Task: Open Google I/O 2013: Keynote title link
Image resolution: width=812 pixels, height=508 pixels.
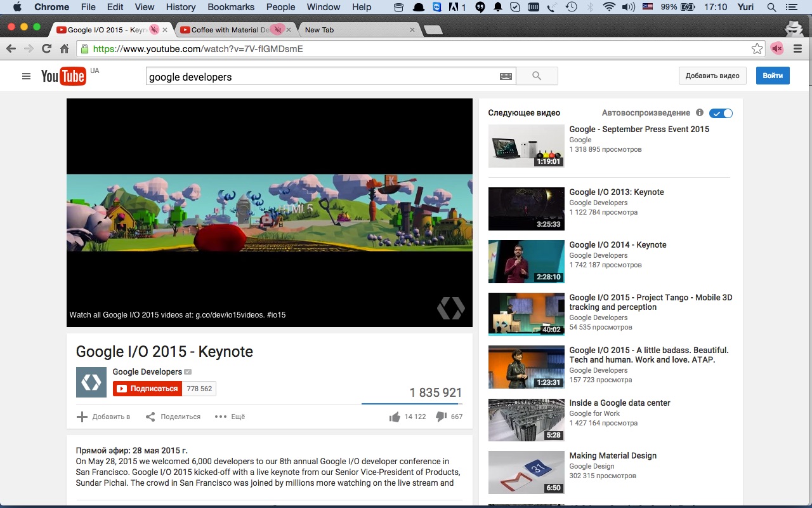Action: 617,192
